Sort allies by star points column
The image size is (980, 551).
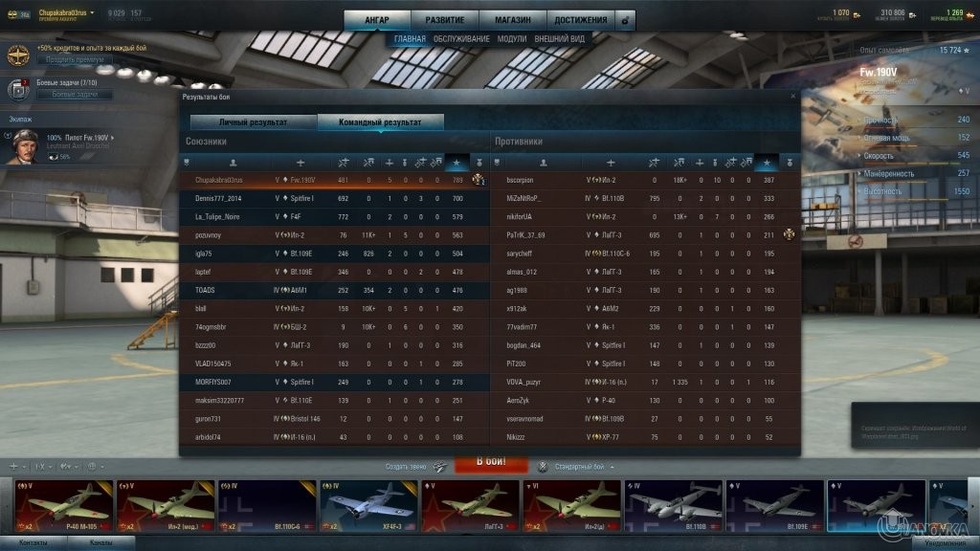tap(457, 163)
